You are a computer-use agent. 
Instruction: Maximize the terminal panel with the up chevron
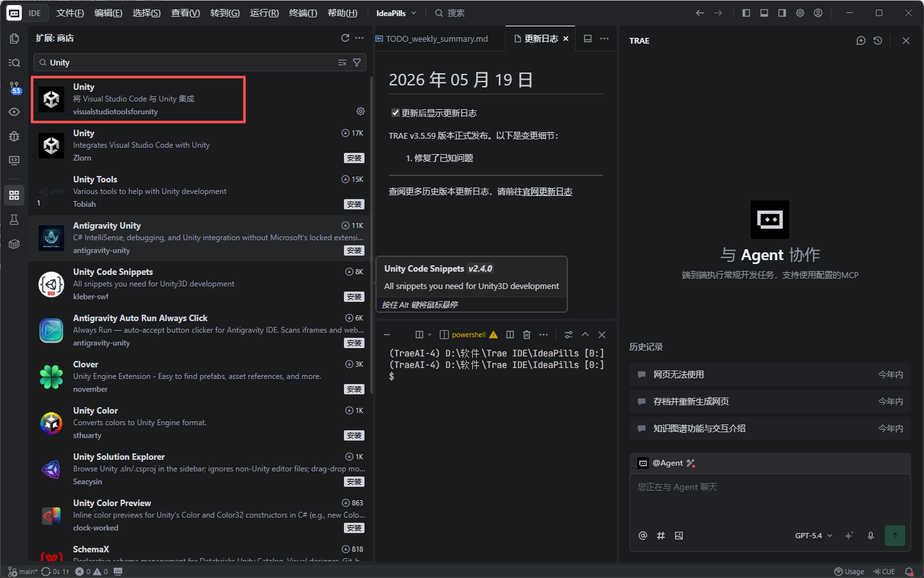(x=585, y=335)
